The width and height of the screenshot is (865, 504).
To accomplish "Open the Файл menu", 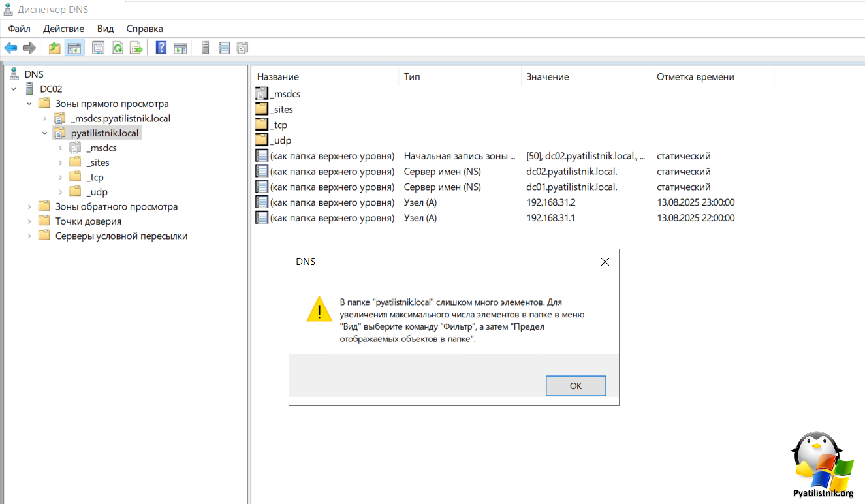I will 20,29.
